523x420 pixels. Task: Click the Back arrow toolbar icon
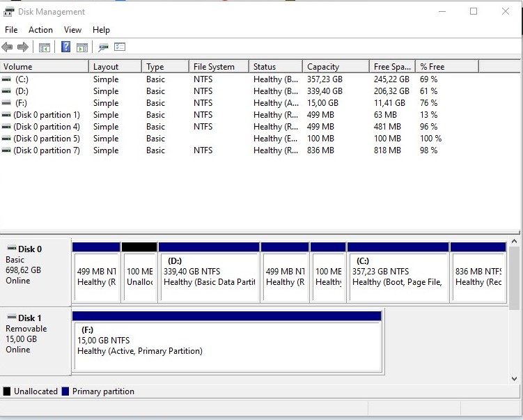click(7, 47)
